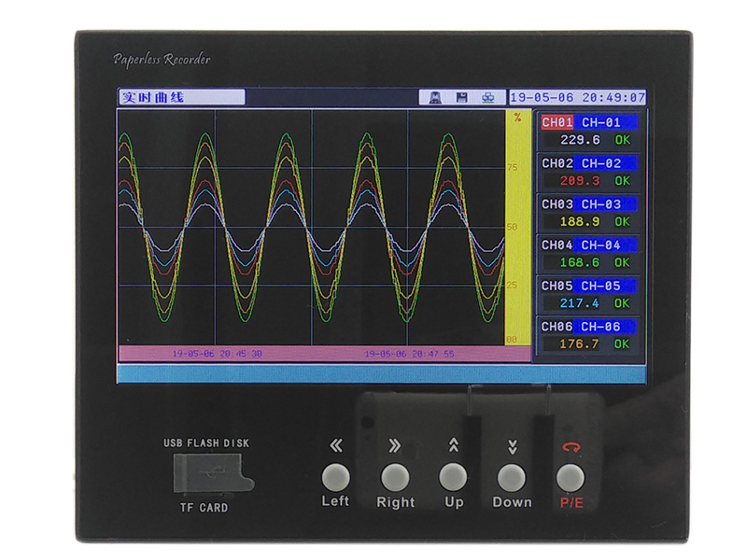Tap the CH-04 channel name label
The width and height of the screenshot is (747, 560).
point(601,245)
